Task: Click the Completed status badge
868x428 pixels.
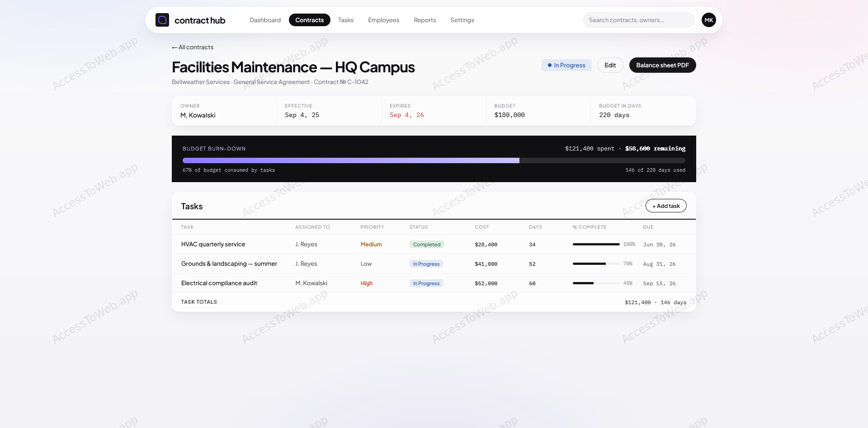Action: point(427,245)
